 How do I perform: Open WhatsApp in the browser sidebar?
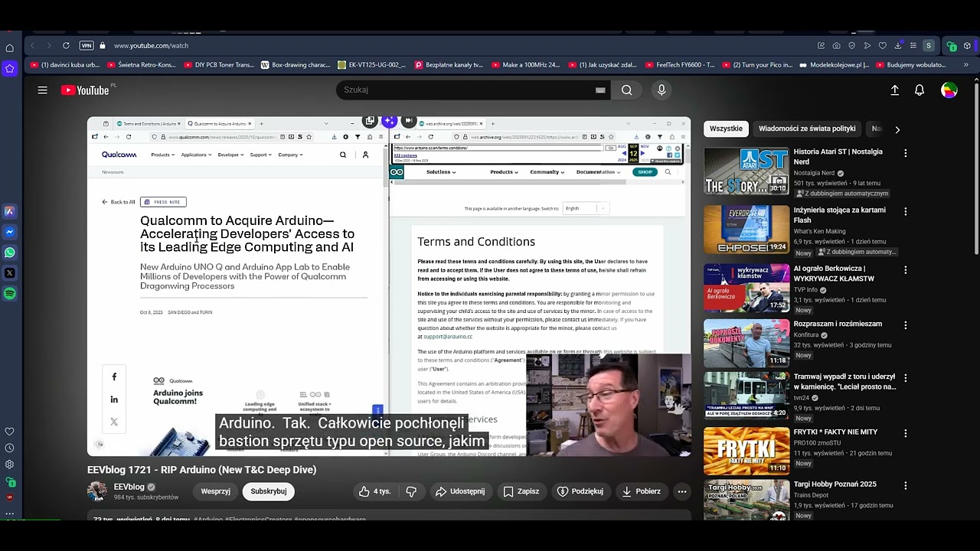[x=10, y=253]
